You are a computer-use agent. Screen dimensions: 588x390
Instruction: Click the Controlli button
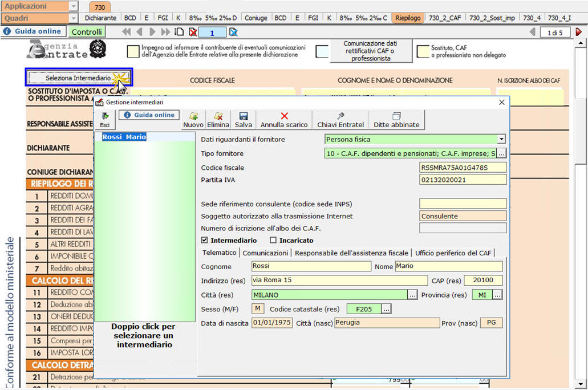87,32
